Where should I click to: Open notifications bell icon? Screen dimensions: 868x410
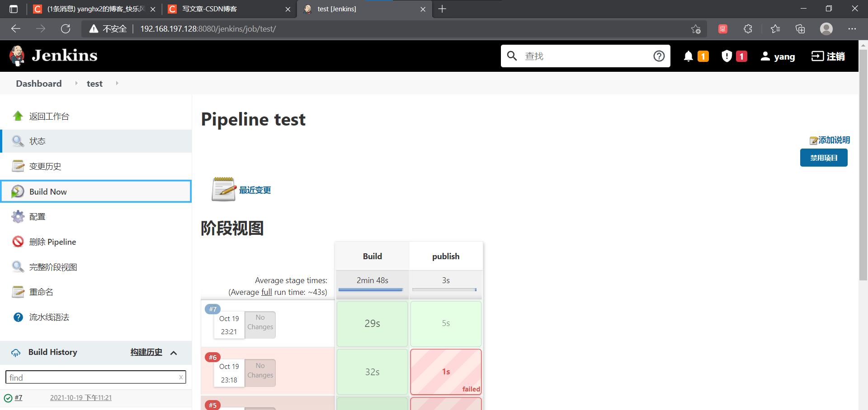click(688, 56)
